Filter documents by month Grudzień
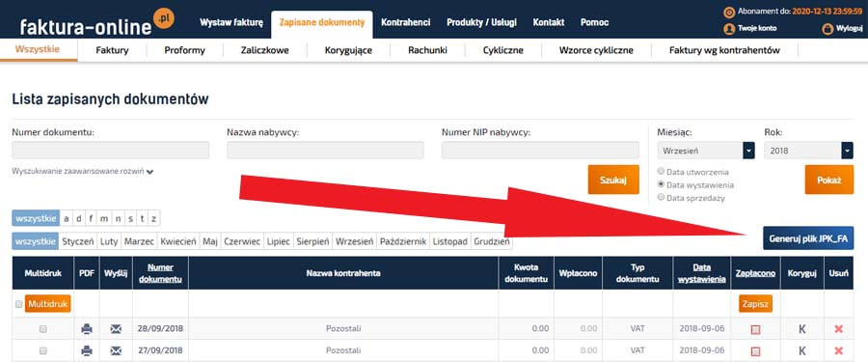The height and width of the screenshot is (362, 868). pos(492,242)
